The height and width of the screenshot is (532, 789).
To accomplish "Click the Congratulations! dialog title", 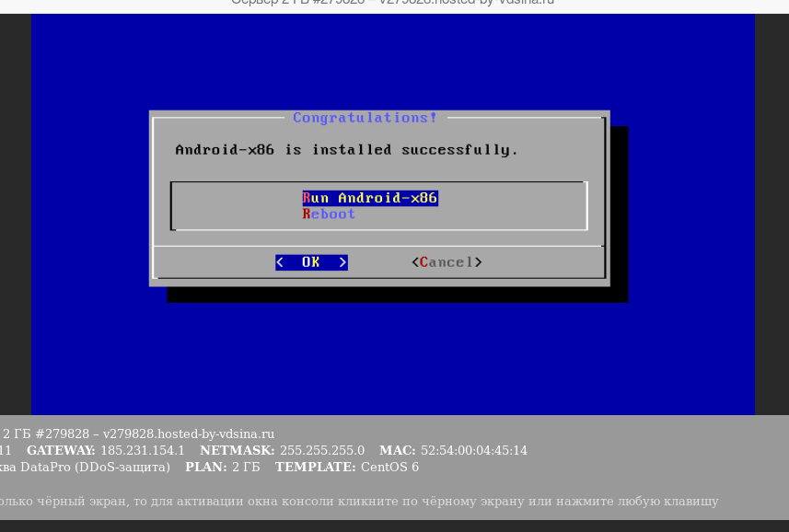I will click(x=365, y=118).
